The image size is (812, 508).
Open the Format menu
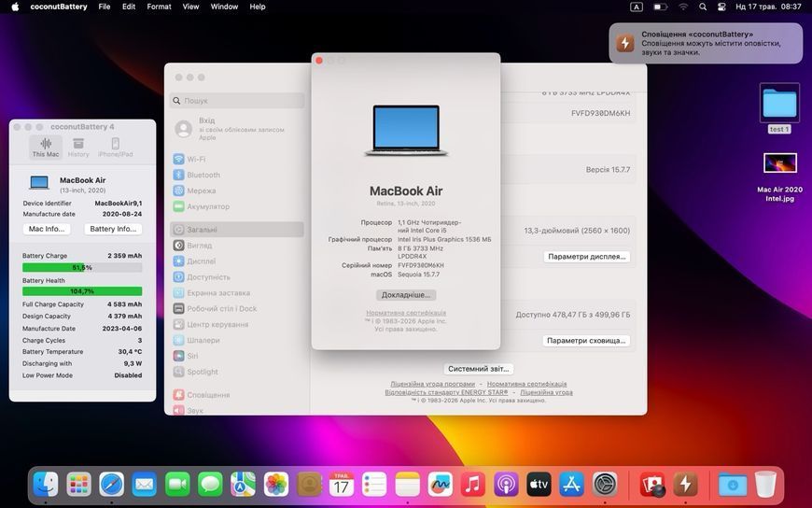point(159,7)
